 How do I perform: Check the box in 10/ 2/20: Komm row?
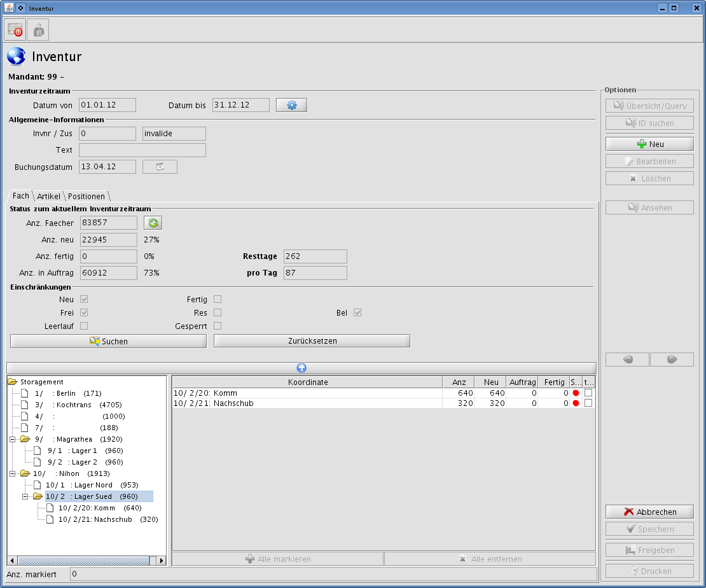[588, 393]
